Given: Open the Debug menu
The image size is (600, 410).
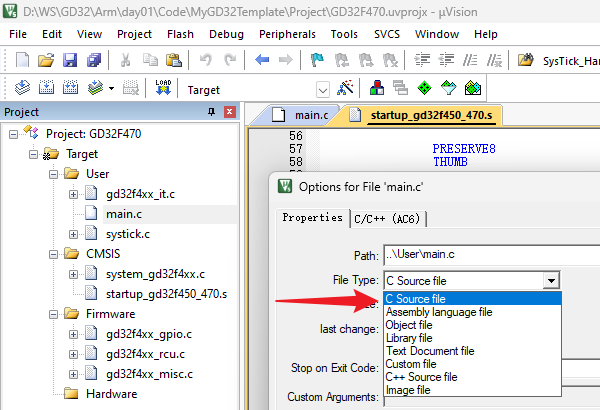Looking at the screenshot, I should pyautogui.click(x=226, y=34).
